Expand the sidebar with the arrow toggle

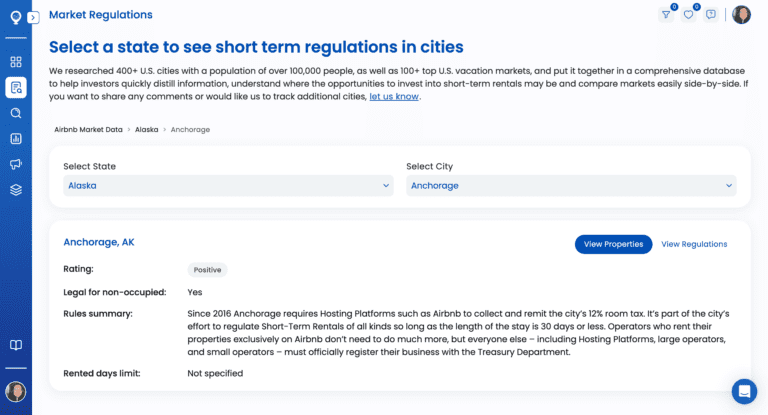pyautogui.click(x=33, y=17)
